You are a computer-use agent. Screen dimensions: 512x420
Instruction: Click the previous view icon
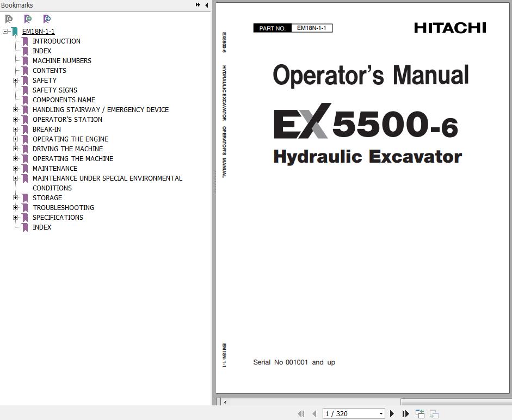point(420,414)
